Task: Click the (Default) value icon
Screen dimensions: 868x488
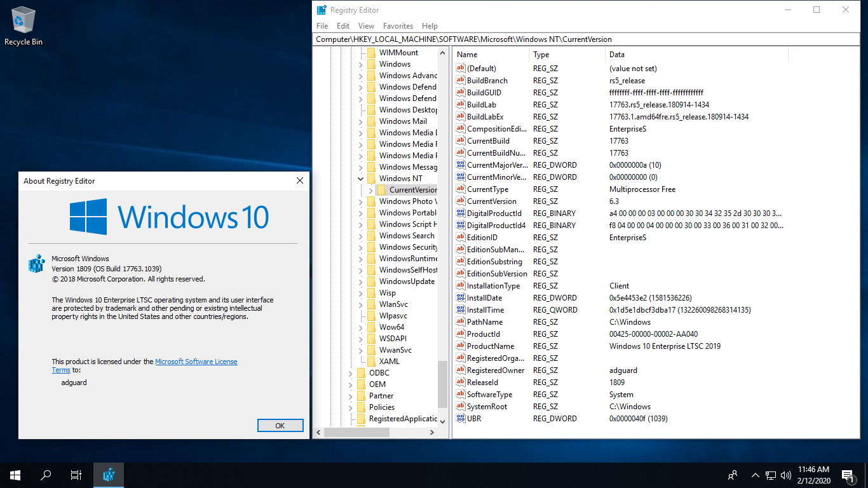Action: pyautogui.click(x=461, y=69)
